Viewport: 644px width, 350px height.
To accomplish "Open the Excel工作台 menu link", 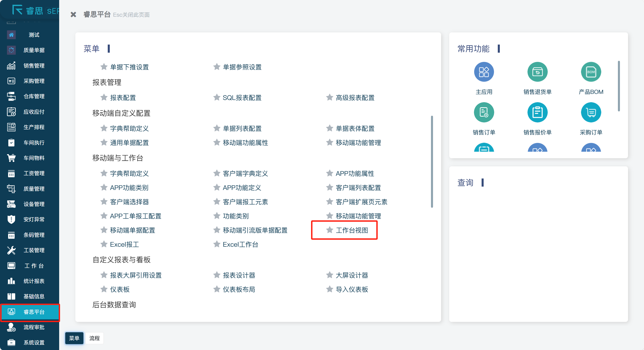I will click(x=240, y=244).
